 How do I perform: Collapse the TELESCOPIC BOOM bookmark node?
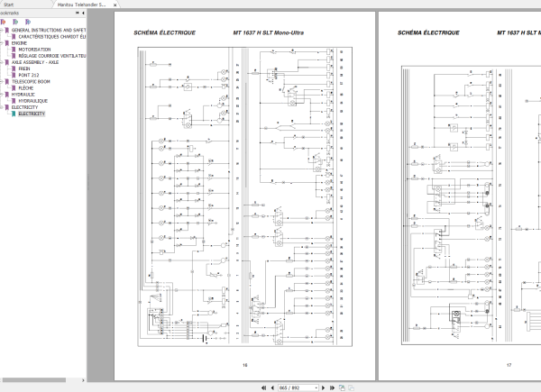coord(2,82)
